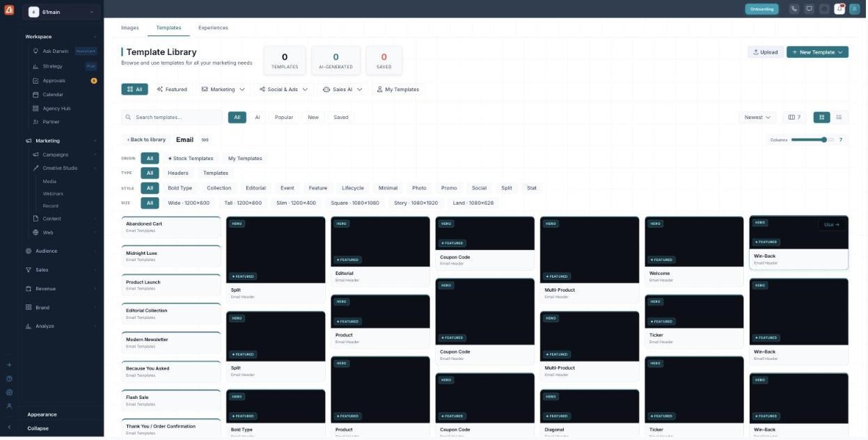Select My Templates origin filter
868x440 pixels.
tap(245, 158)
